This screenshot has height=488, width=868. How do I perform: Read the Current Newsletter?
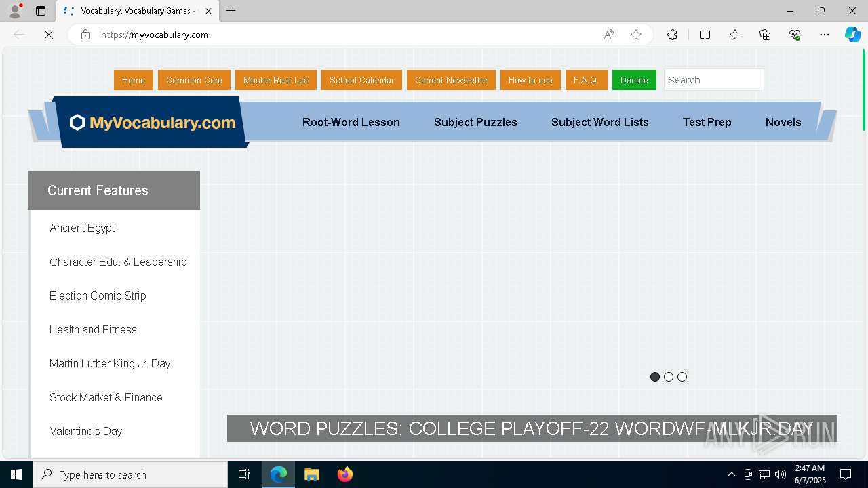pos(451,80)
